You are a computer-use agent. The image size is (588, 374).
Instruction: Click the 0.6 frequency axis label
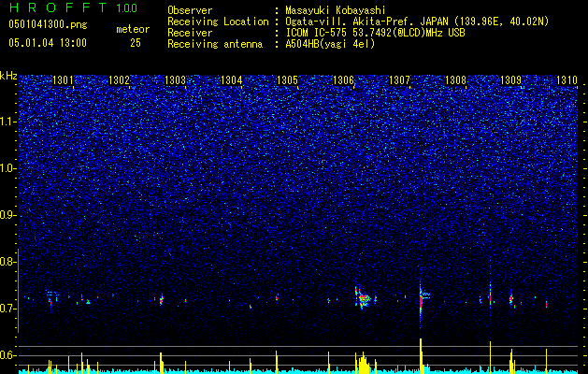coord(8,355)
